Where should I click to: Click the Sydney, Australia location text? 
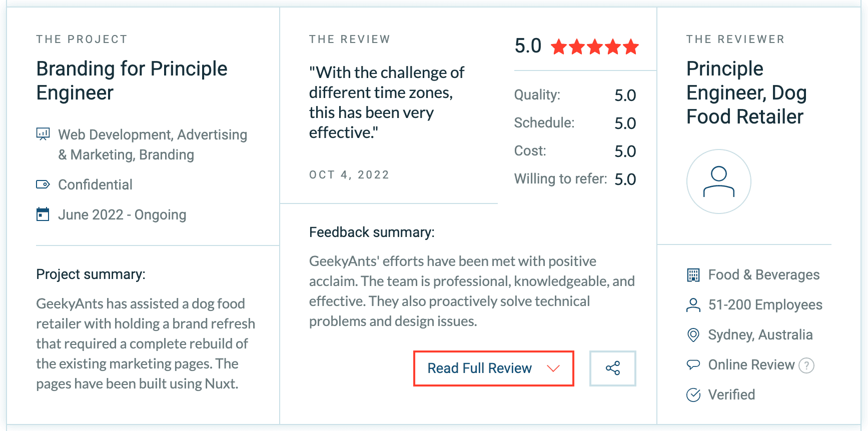coord(760,335)
